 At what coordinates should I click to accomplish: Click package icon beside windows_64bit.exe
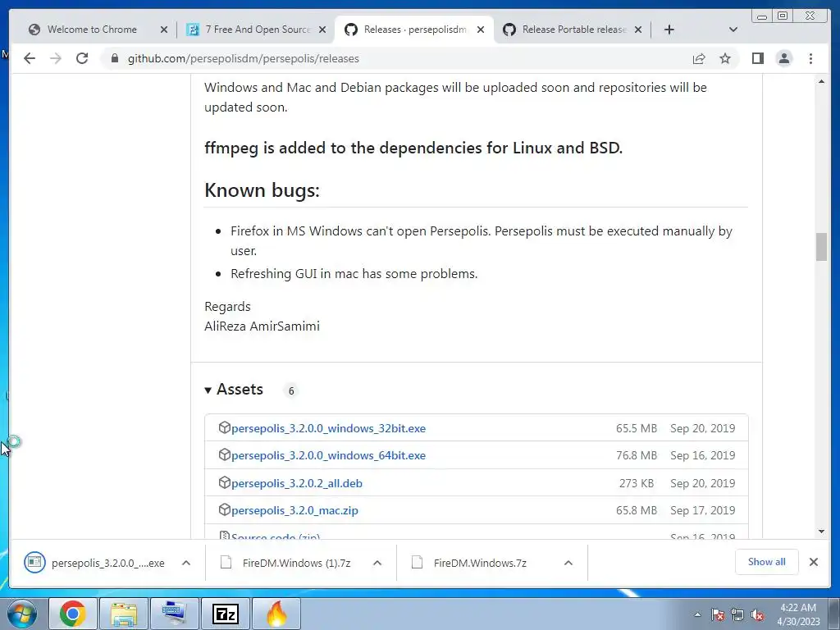coord(225,454)
